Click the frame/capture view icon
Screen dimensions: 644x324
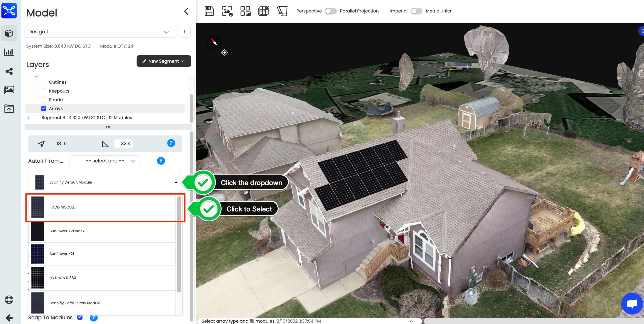(x=227, y=11)
